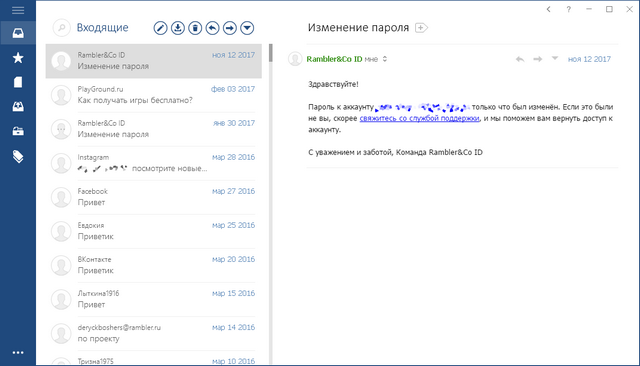The width and height of the screenshot is (640, 366).
Task: Expand recipient details arrows next to мне
Action: click(384, 59)
